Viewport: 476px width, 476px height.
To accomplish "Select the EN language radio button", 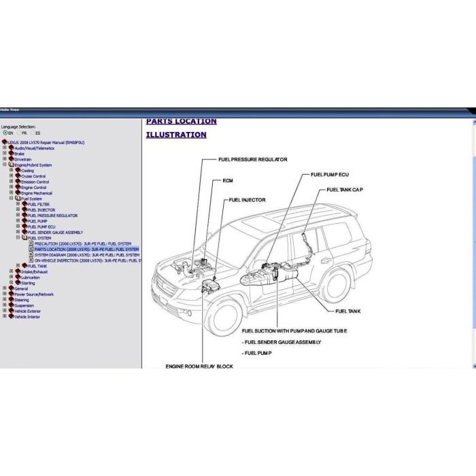I will pos(5,133).
